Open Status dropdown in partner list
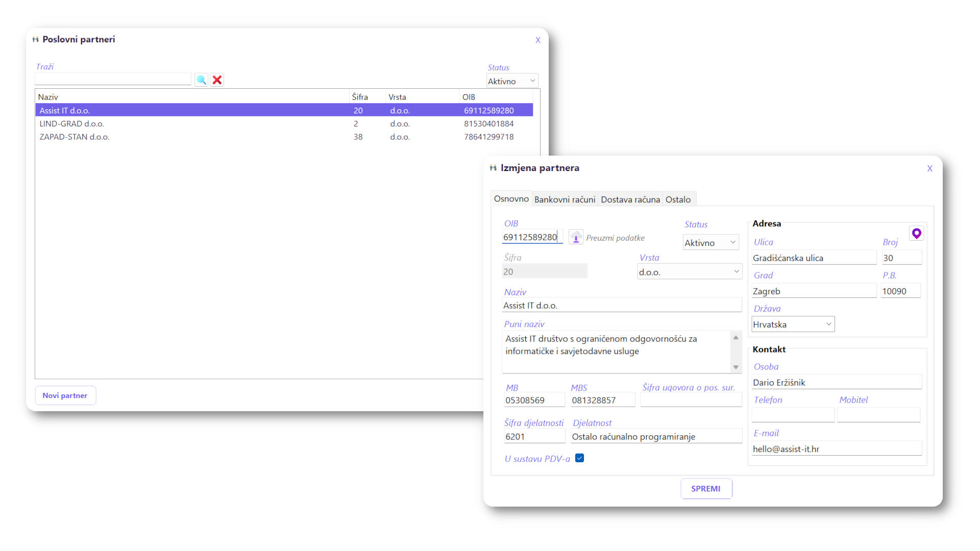Viewport: 980px width, 551px height. pos(512,81)
